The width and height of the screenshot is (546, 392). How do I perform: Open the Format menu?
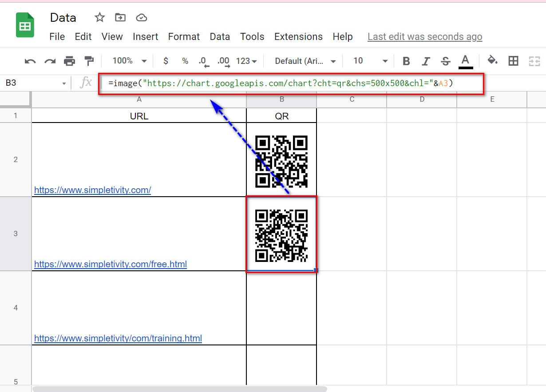[x=184, y=37]
